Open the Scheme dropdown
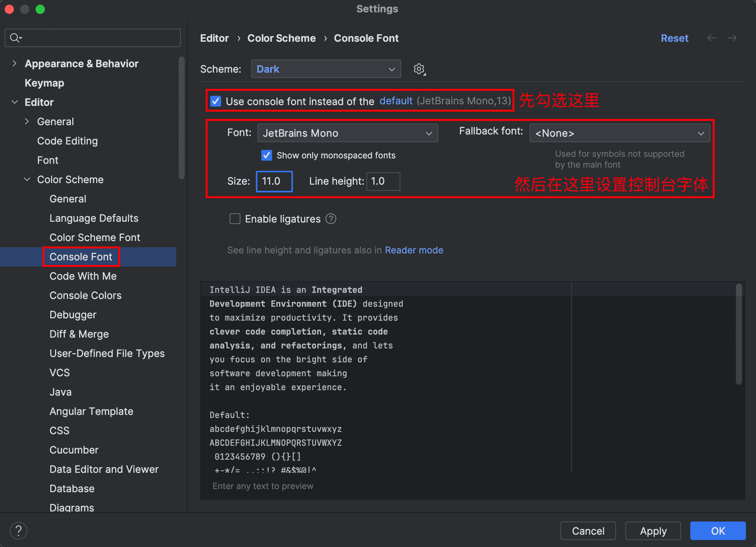Image resolution: width=756 pixels, height=547 pixels. pyautogui.click(x=326, y=69)
